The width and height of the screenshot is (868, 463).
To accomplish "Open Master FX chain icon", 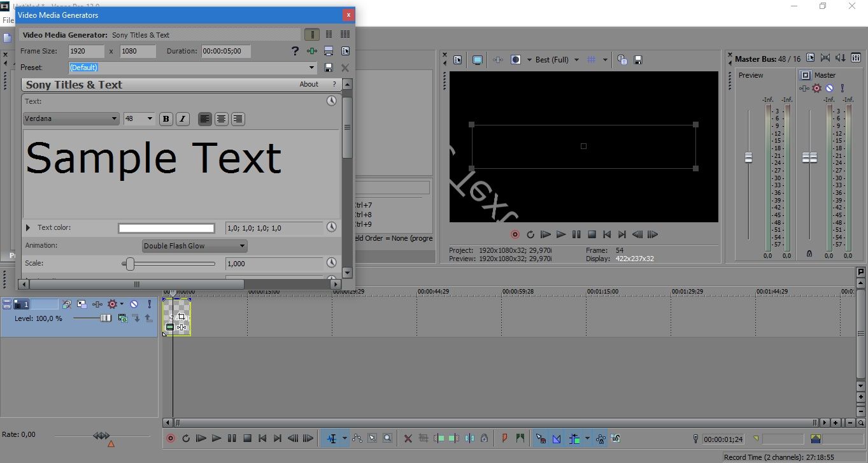I will [x=805, y=89].
